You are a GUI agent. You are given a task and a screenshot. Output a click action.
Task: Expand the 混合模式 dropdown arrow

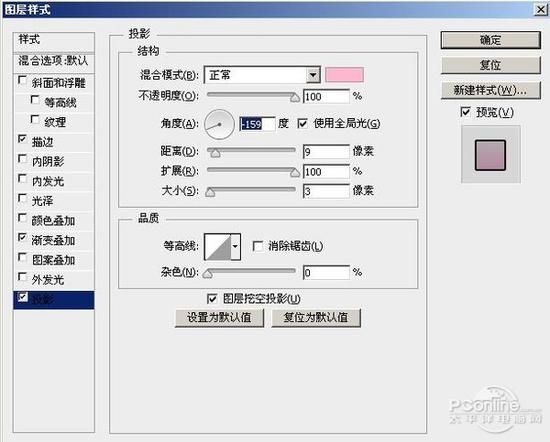313,75
